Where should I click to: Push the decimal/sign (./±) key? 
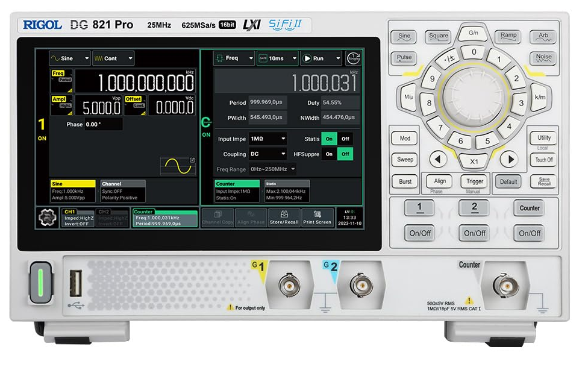click(x=449, y=59)
